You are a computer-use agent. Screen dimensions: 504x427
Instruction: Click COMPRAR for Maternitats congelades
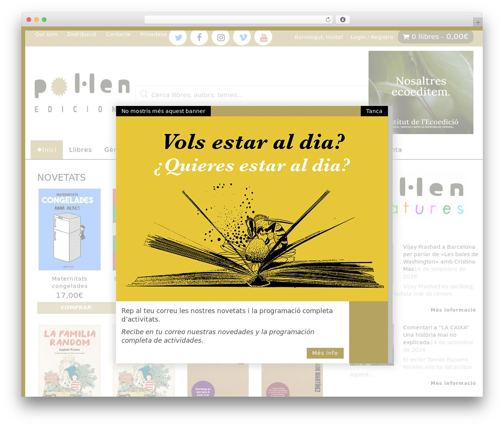(x=76, y=308)
